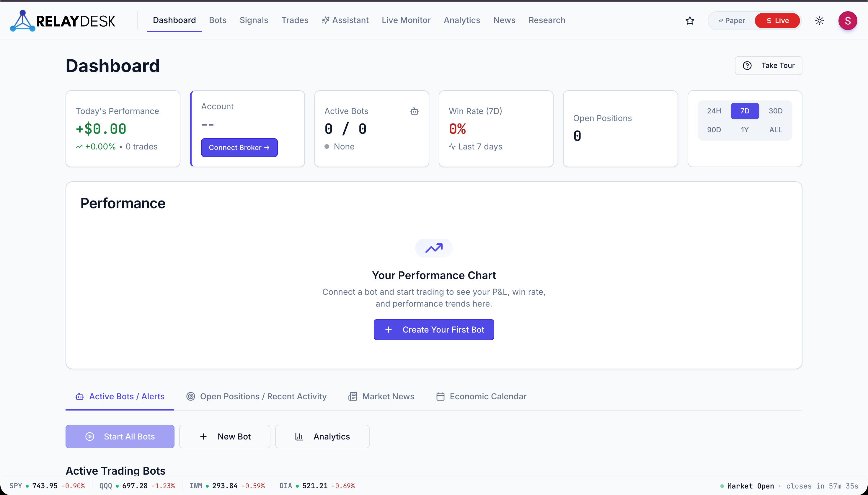Open the Signals nav item
This screenshot has height=495, width=868.
254,20
